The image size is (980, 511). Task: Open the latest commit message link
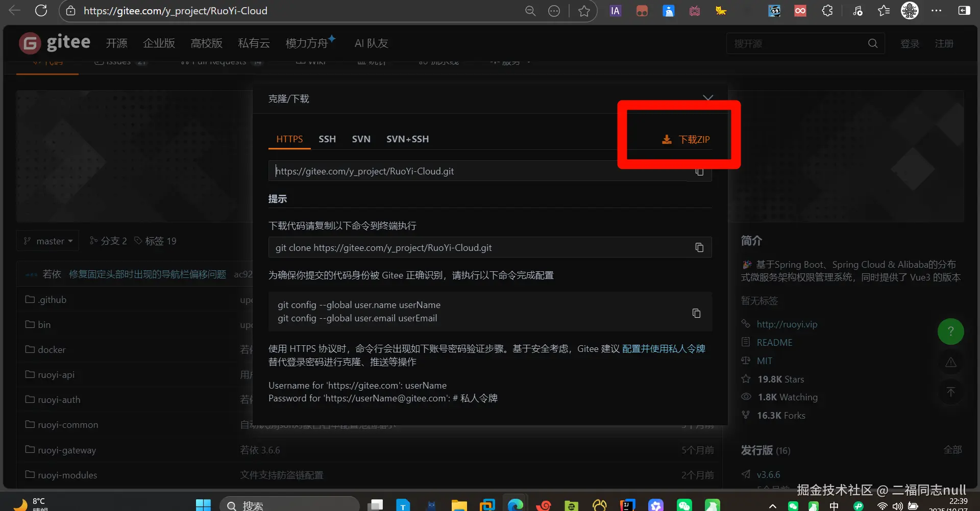click(x=147, y=274)
